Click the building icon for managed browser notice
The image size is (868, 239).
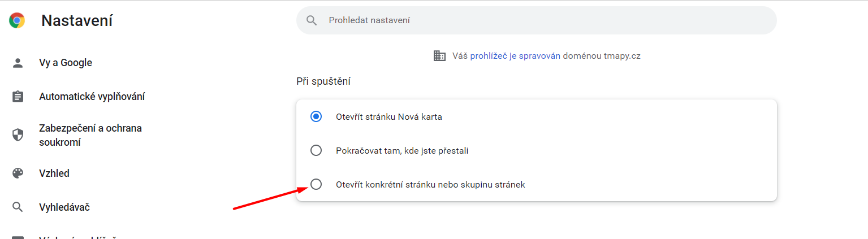pos(439,56)
